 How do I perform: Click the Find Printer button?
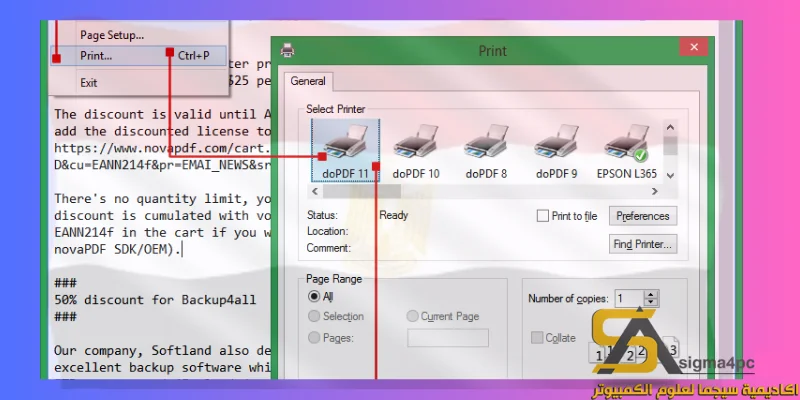643,244
